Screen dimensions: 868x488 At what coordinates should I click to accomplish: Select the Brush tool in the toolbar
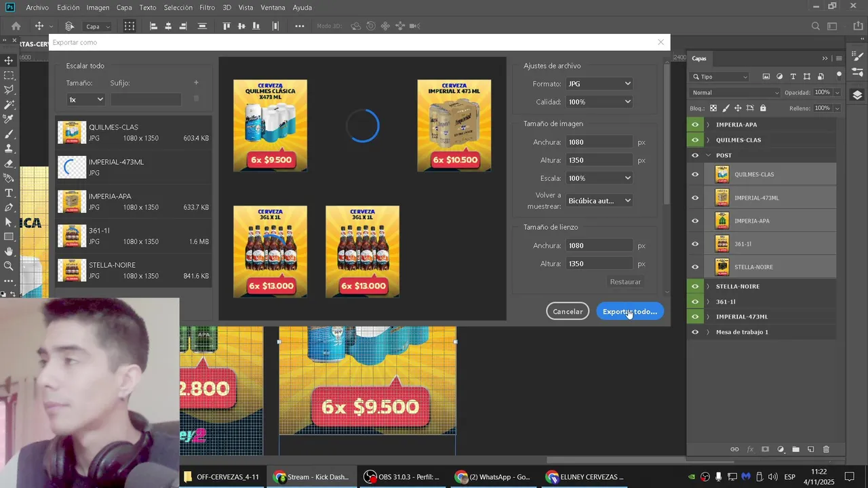pos(9,134)
